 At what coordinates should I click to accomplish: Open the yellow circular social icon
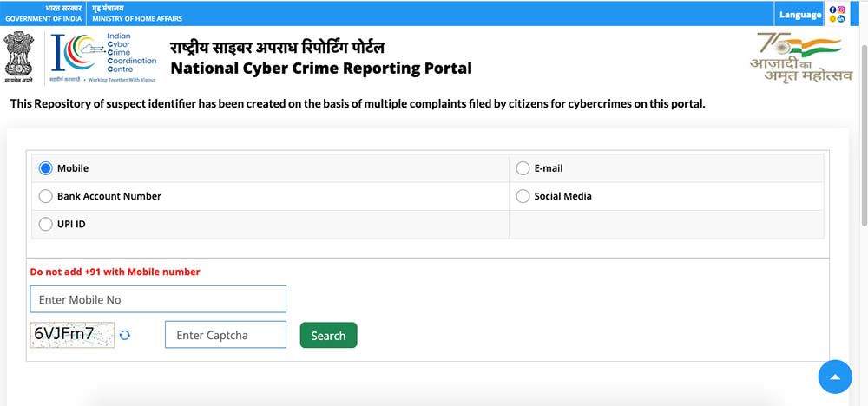click(832, 18)
